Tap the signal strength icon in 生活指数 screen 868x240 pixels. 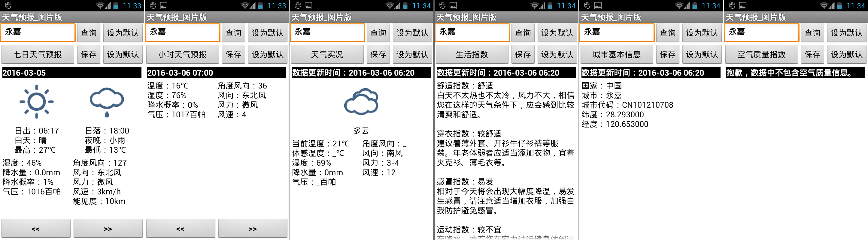tap(542, 6)
